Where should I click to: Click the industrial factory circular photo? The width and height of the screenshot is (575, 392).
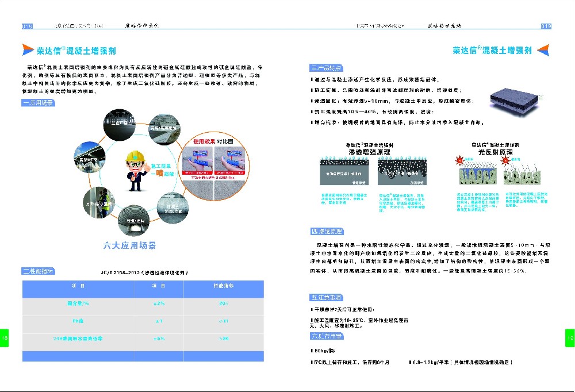(x=119, y=124)
